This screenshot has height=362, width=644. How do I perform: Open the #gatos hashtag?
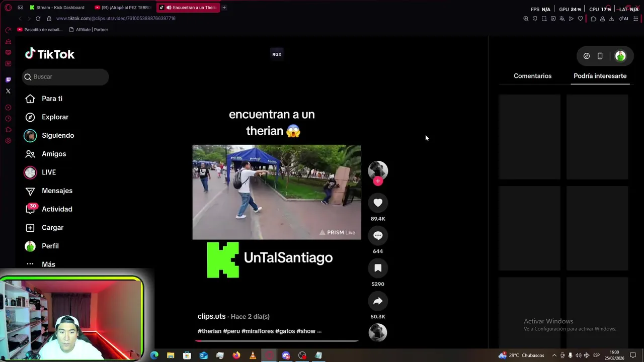285,331
